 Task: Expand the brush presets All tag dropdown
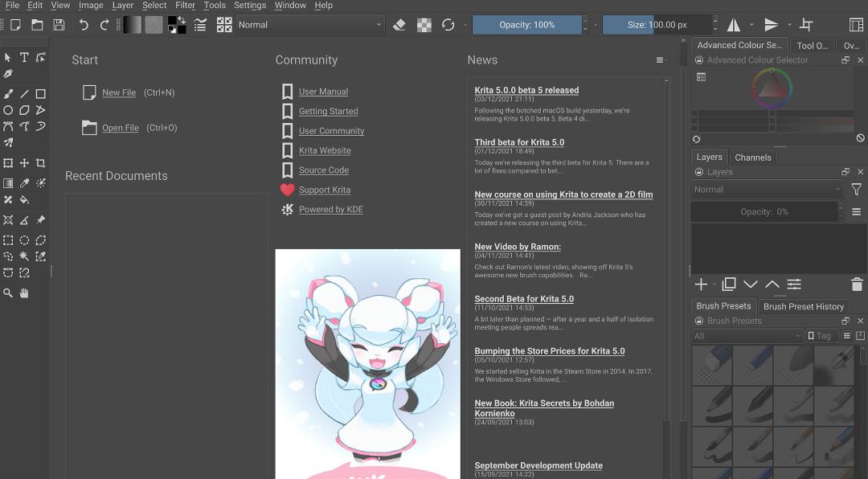coord(747,336)
